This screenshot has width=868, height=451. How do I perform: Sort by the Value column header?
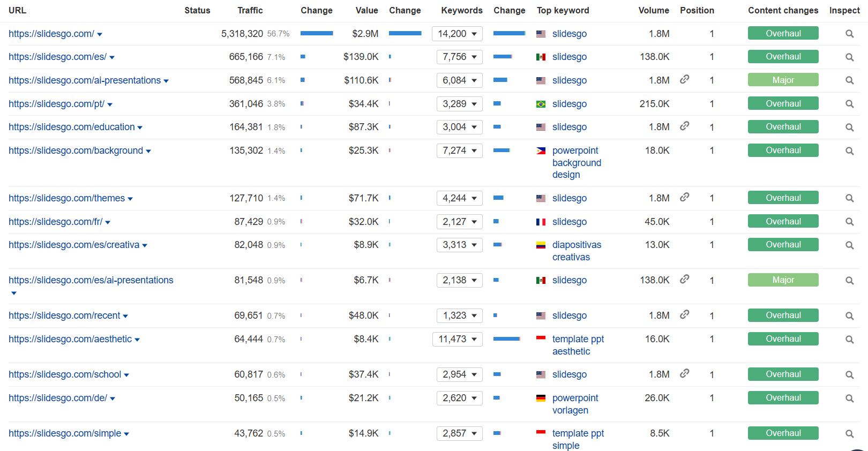pos(367,10)
